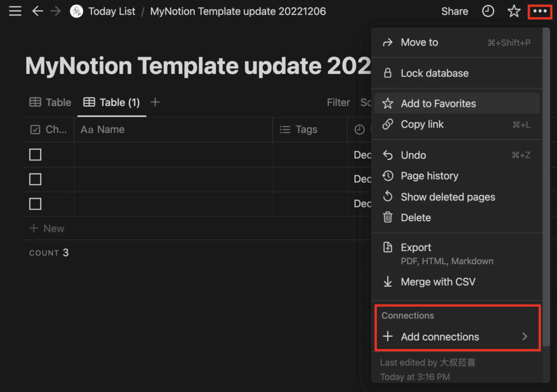This screenshot has width=557, height=392.
Task: Click the Today List page icon
Action: click(x=76, y=11)
